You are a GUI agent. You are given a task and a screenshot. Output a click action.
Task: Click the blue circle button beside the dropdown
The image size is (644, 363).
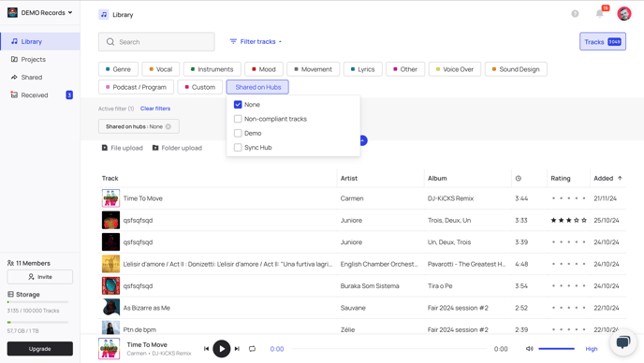[362, 140]
